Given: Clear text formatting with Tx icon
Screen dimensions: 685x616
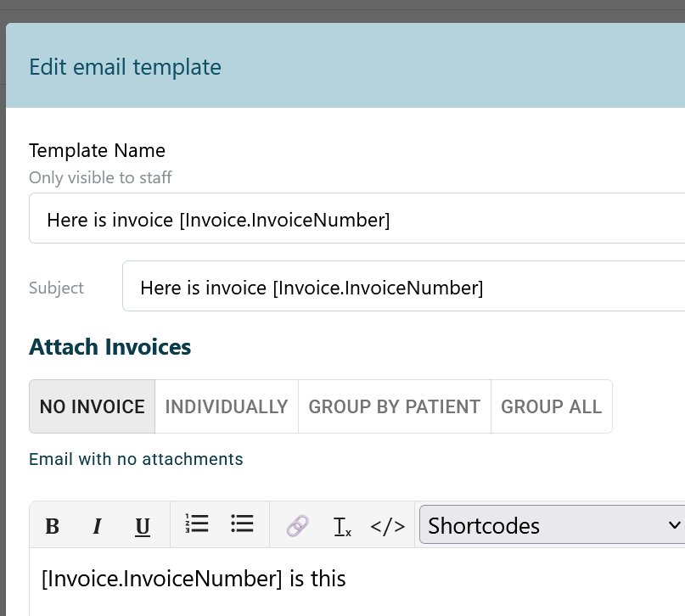Looking at the screenshot, I should click(x=342, y=526).
